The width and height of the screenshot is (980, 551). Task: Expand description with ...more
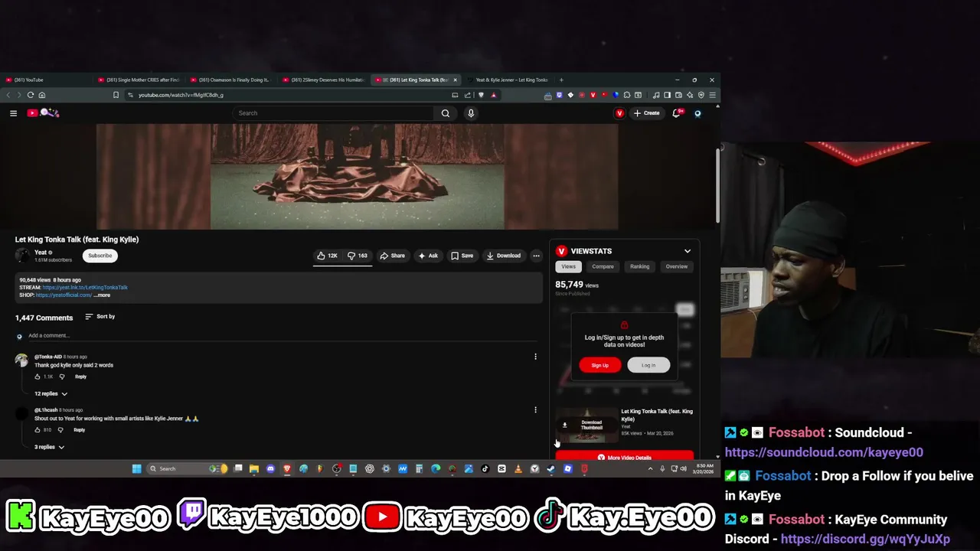click(102, 295)
